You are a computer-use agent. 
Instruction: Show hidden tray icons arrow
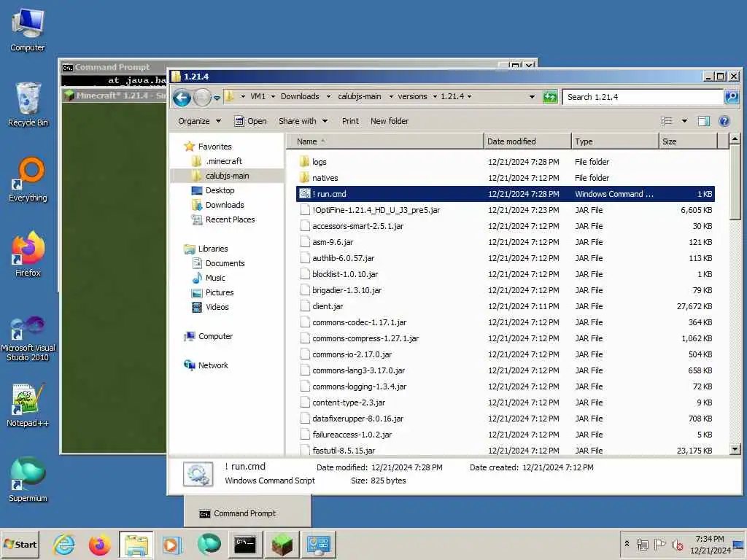click(x=627, y=543)
